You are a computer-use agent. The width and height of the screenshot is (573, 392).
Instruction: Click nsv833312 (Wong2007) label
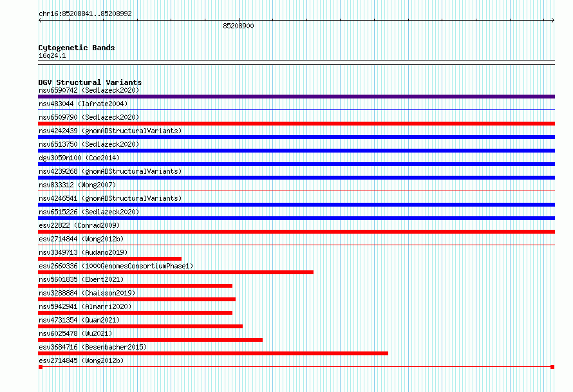(77, 185)
